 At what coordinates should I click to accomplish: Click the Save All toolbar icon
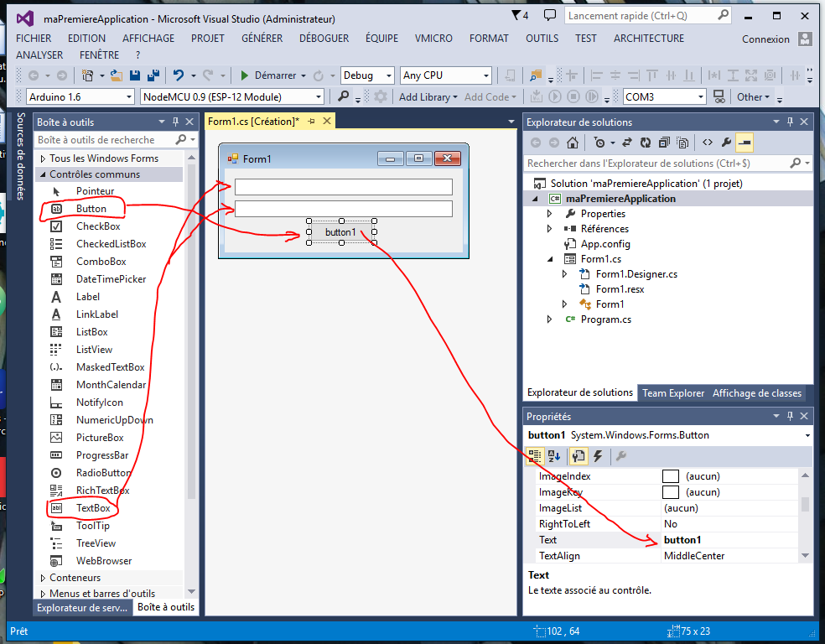[x=153, y=75]
